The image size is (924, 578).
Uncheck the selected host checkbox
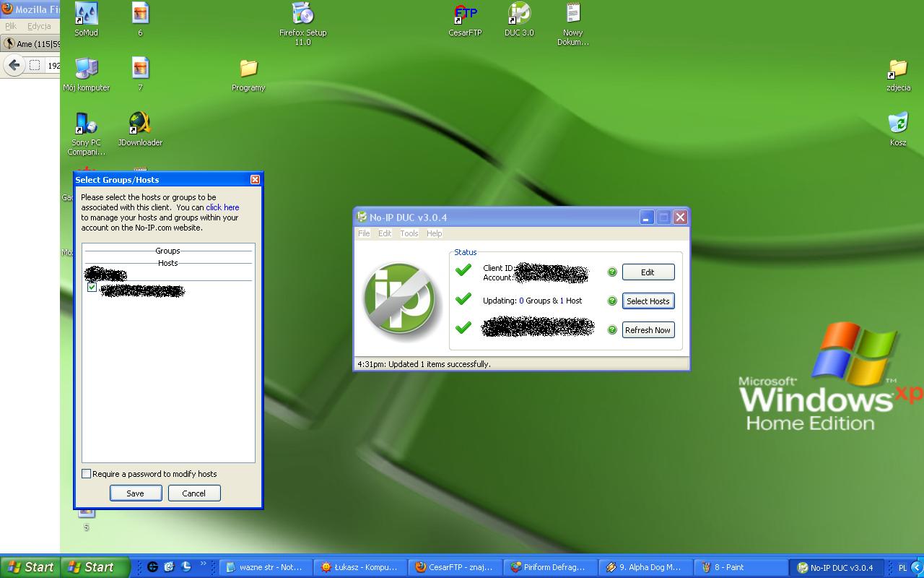coord(92,288)
